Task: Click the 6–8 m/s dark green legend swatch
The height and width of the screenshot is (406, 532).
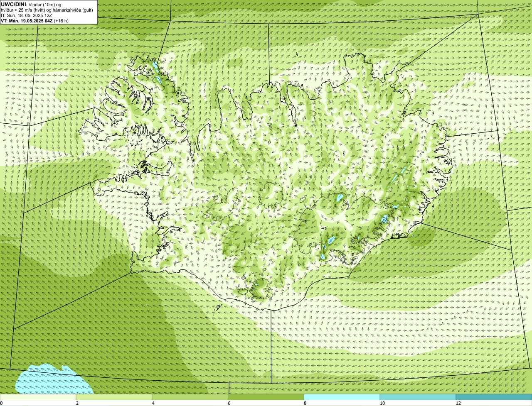Action: 266,397
